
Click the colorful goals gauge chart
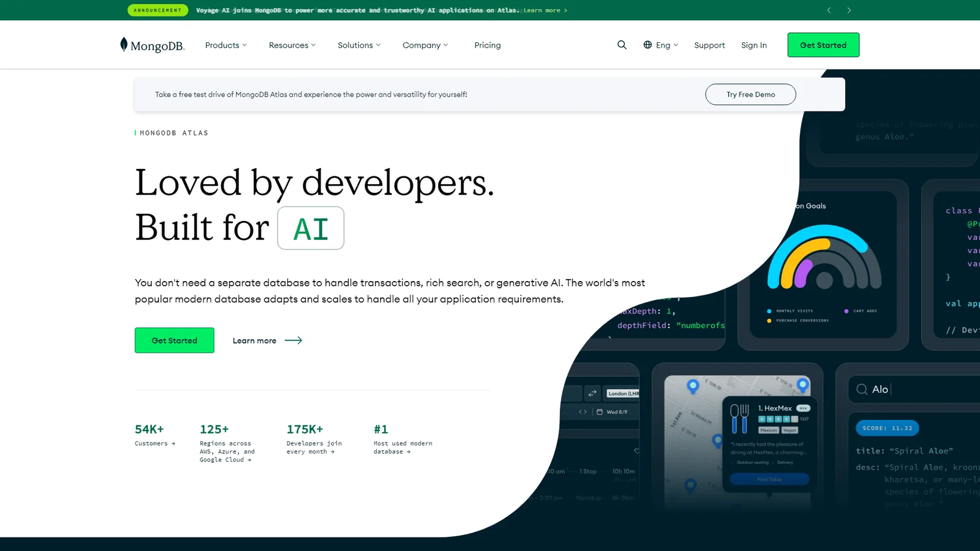pos(824,257)
